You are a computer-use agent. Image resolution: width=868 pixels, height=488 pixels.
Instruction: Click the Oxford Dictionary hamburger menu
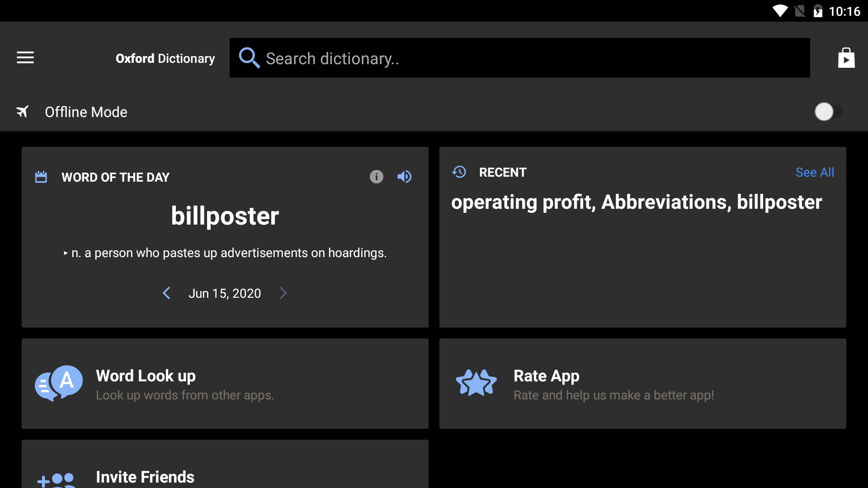(25, 58)
